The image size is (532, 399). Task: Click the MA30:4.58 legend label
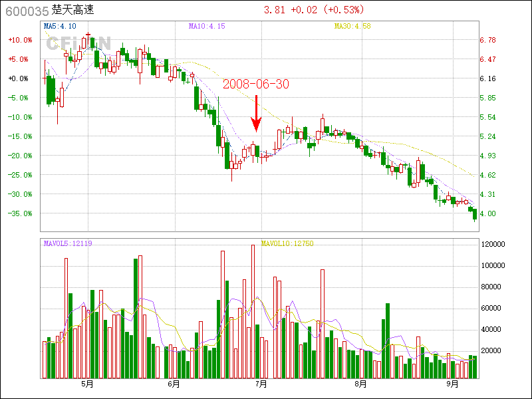pyautogui.click(x=352, y=26)
